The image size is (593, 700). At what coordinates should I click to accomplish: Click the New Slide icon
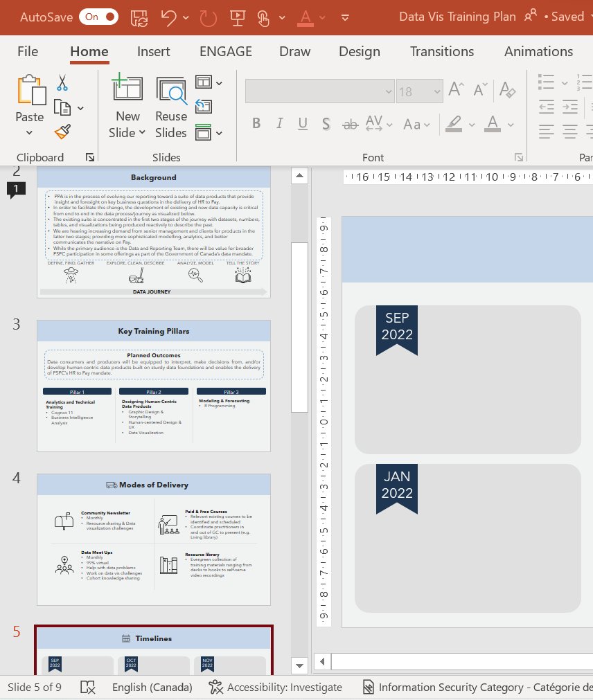[127, 87]
